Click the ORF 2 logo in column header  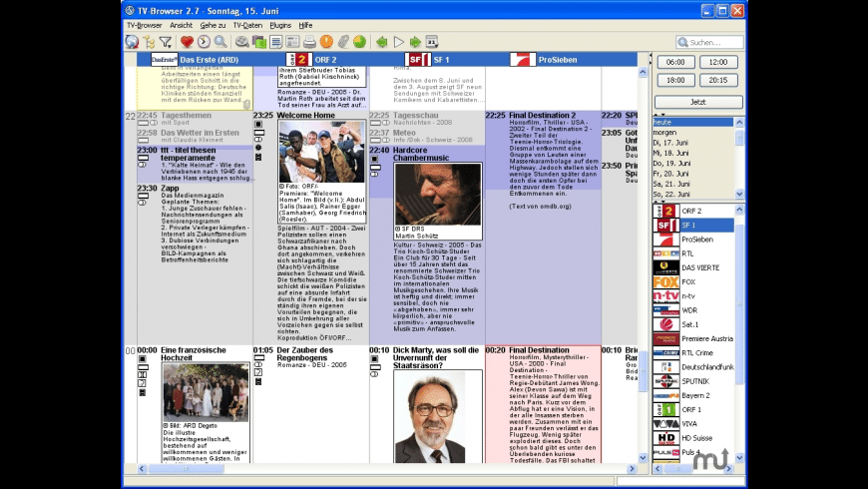299,59
